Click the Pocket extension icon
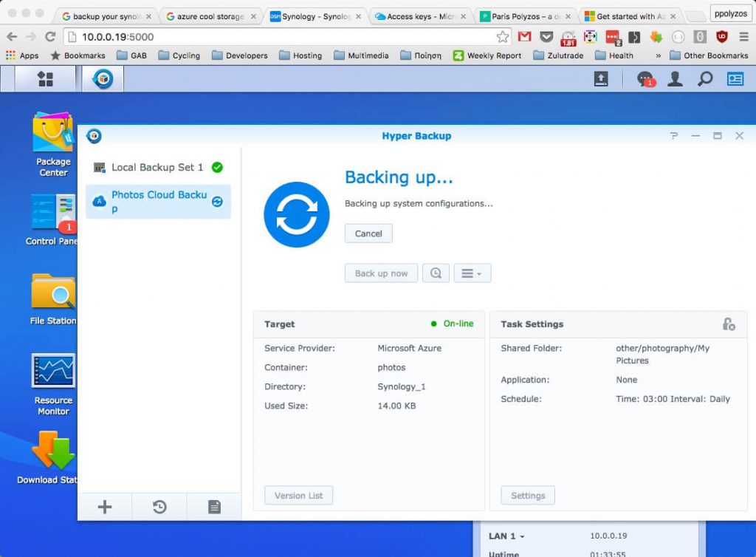This screenshot has height=557, width=756. click(546, 37)
